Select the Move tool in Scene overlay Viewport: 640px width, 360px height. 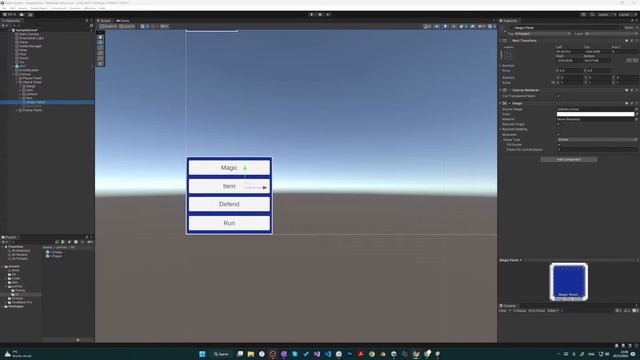click(100, 42)
